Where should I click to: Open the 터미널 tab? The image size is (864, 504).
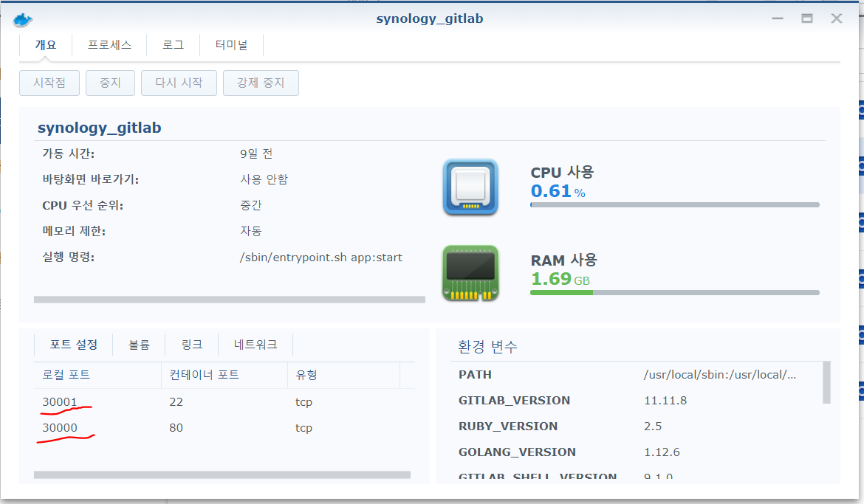coord(231,45)
